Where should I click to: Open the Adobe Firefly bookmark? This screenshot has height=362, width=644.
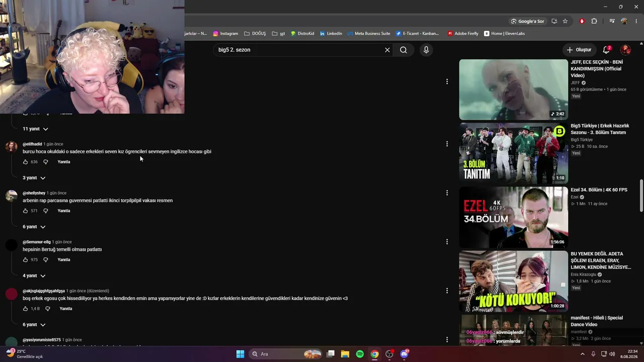[463, 34]
